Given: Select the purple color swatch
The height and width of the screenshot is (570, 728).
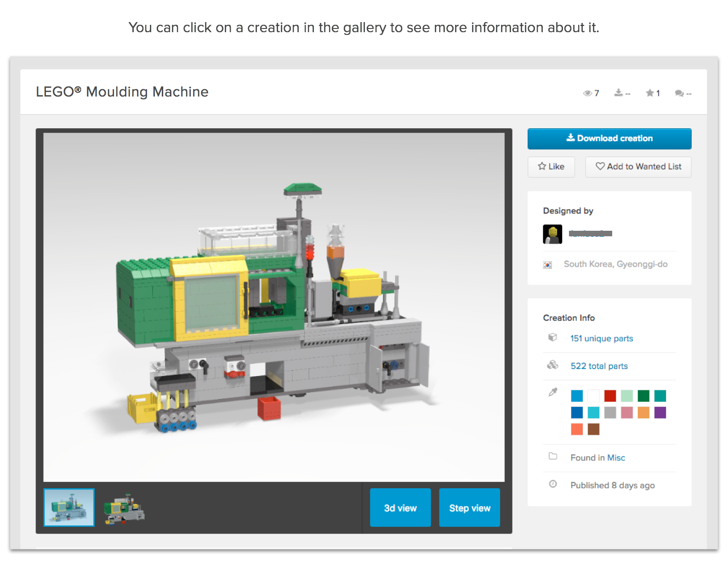Looking at the screenshot, I should (x=660, y=412).
